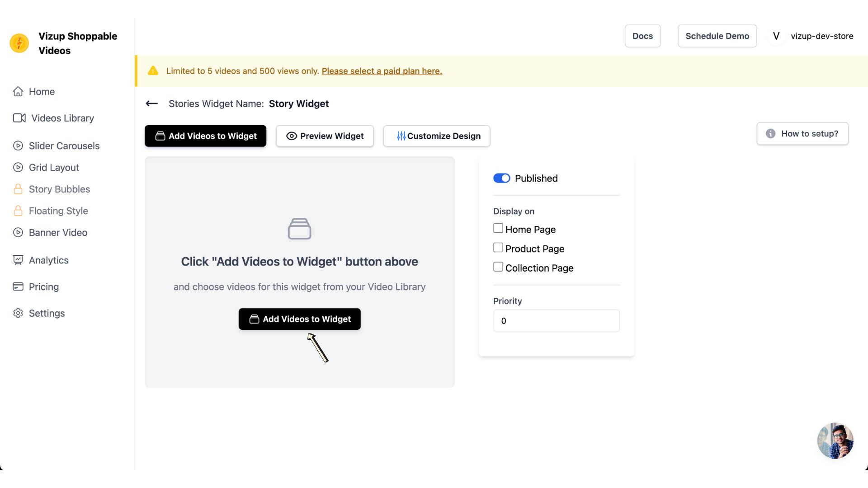Check the Home Page checkbox
Image resolution: width=868 pixels, height=488 pixels.
(498, 229)
